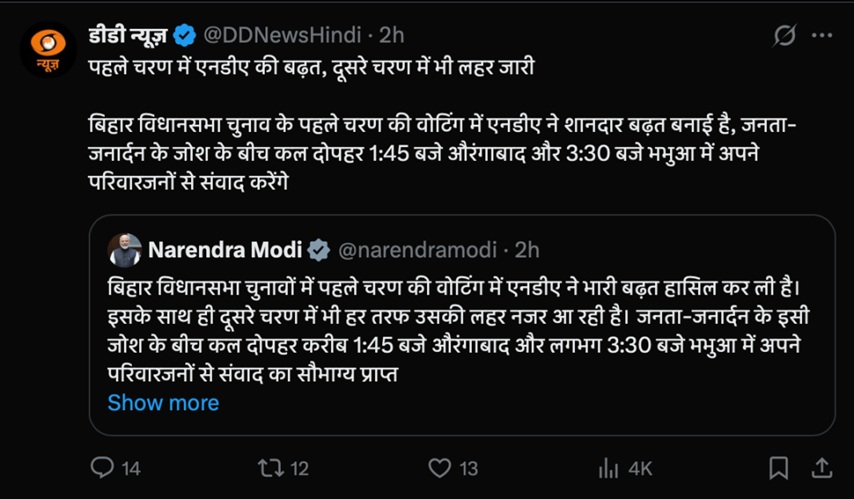Click the share upload-arrow icon
This screenshot has width=854, height=499.
(821, 468)
